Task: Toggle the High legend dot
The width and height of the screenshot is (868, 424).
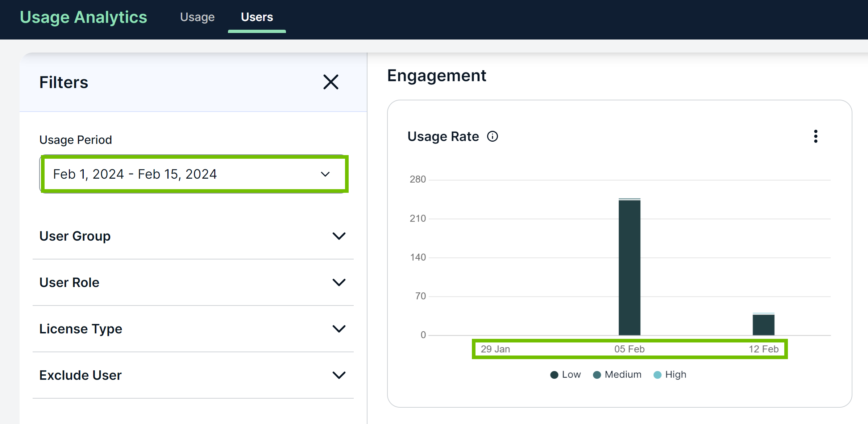Action: [x=657, y=375]
